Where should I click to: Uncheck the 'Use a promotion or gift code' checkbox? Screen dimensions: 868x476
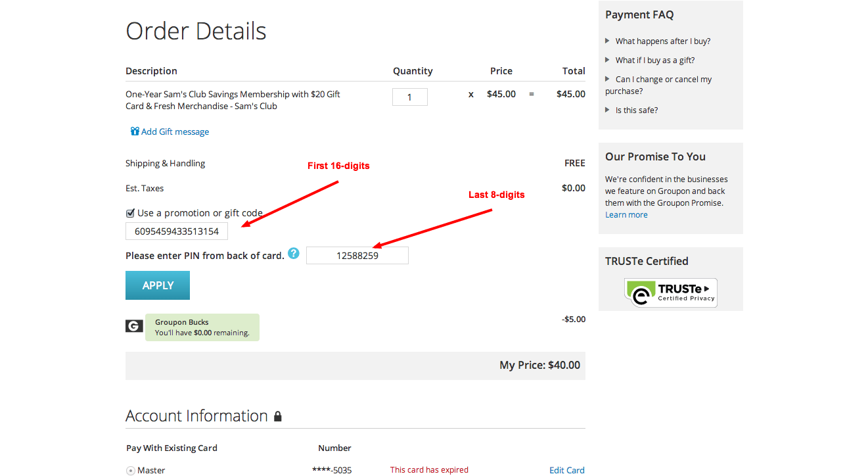[130, 212]
